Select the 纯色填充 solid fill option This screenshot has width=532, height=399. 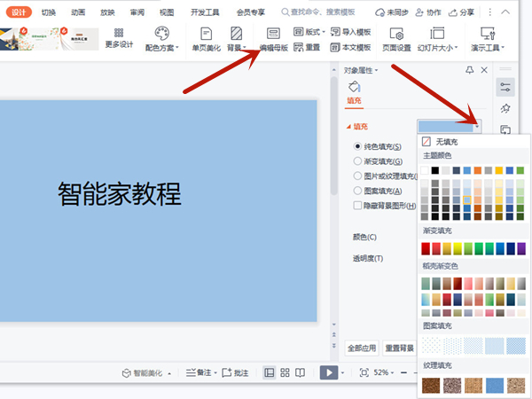(357, 146)
